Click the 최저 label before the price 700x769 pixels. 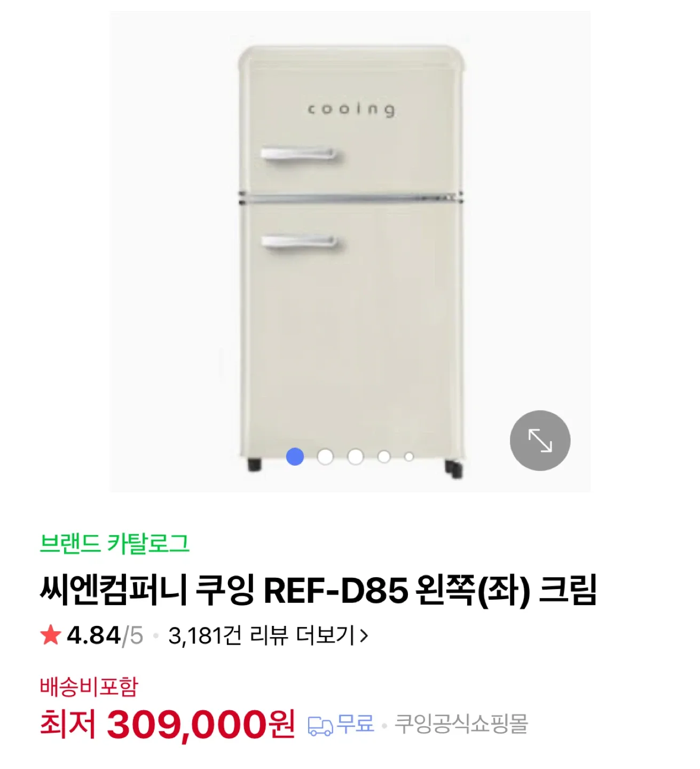(67, 725)
